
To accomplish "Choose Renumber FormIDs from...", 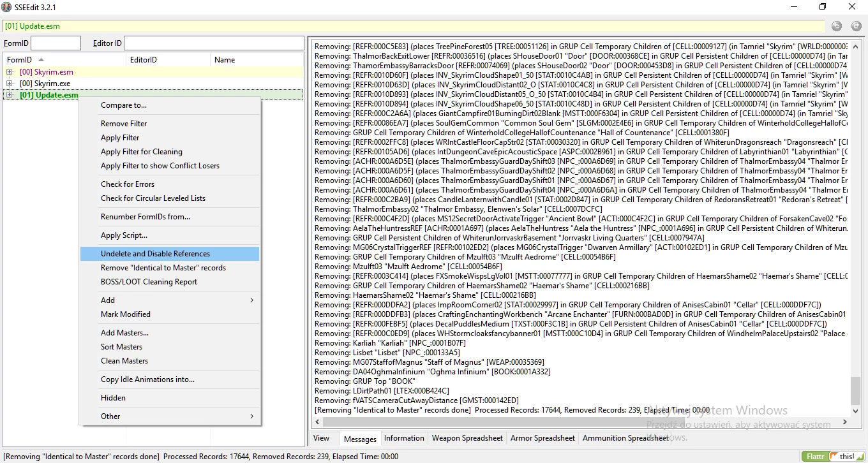I will pos(170,217).
